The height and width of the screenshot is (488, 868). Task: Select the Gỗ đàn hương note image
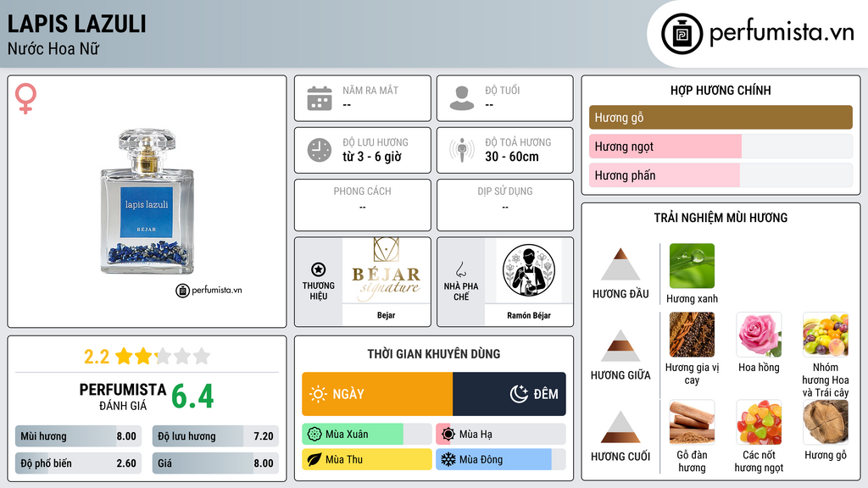coord(692,423)
